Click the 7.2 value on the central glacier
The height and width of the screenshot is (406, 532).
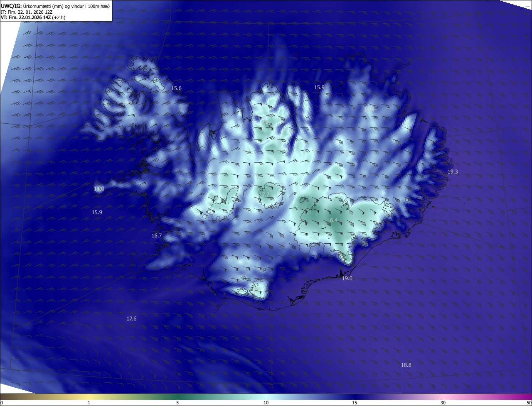[266, 194]
